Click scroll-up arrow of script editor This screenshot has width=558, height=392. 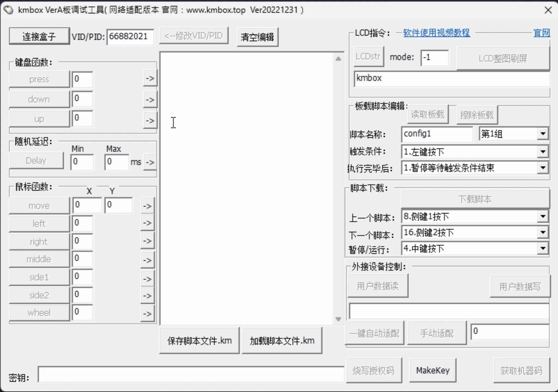[338, 59]
